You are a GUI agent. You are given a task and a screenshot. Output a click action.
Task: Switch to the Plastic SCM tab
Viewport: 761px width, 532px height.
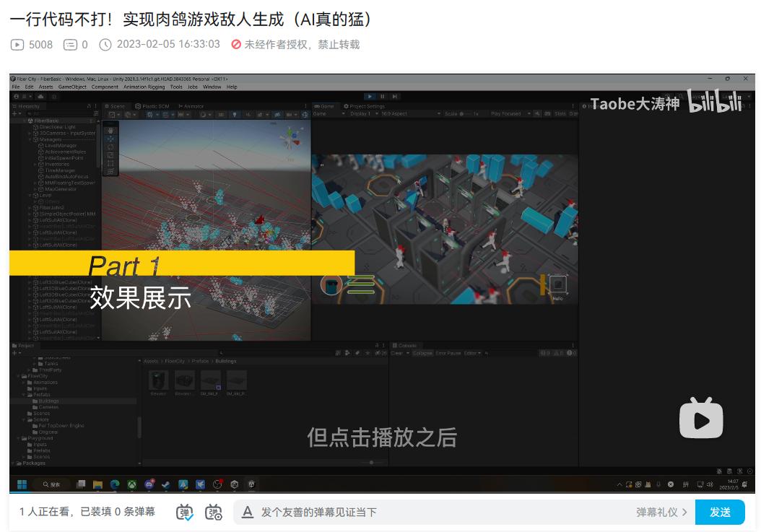click(152, 106)
